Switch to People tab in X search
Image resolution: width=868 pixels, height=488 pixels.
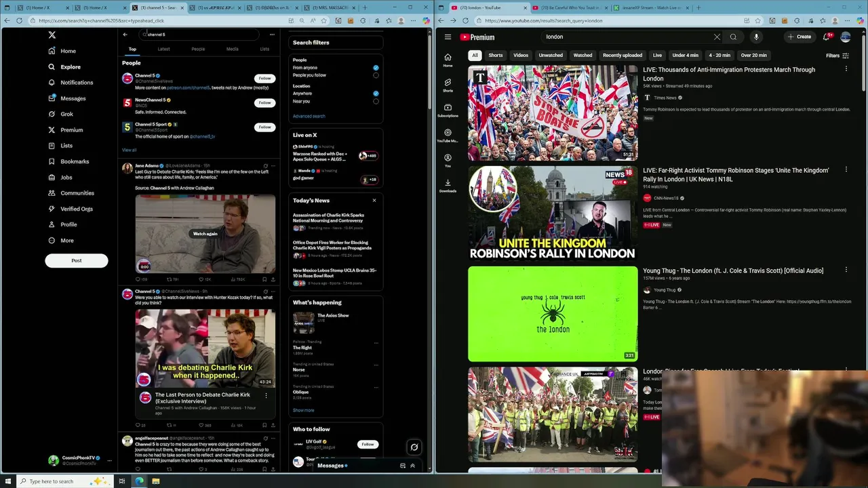pyautogui.click(x=198, y=49)
